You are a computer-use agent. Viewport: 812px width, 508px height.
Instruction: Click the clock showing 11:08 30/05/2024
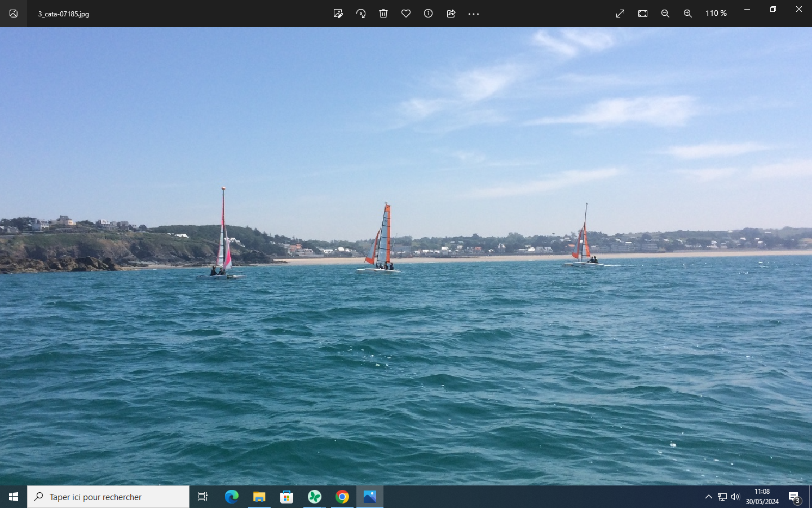pyautogui.click(x=762, y=497)
